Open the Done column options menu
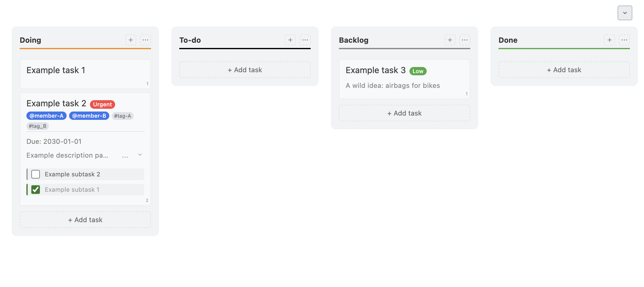 (624, 40)
